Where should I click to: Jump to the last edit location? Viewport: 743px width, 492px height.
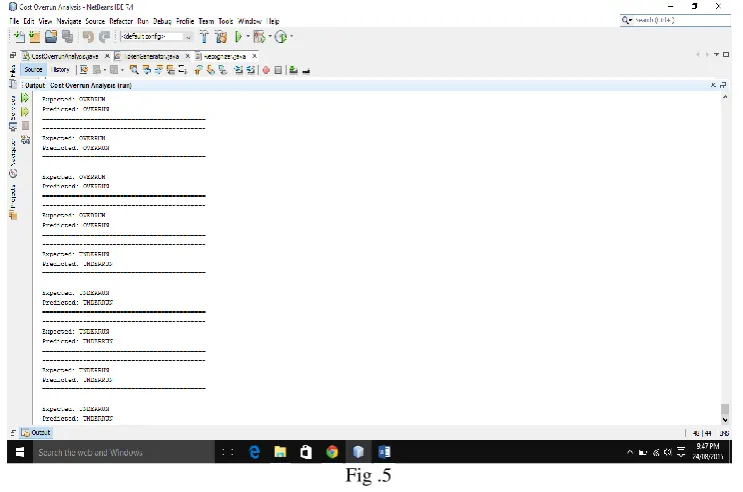[x=84, y=70]
